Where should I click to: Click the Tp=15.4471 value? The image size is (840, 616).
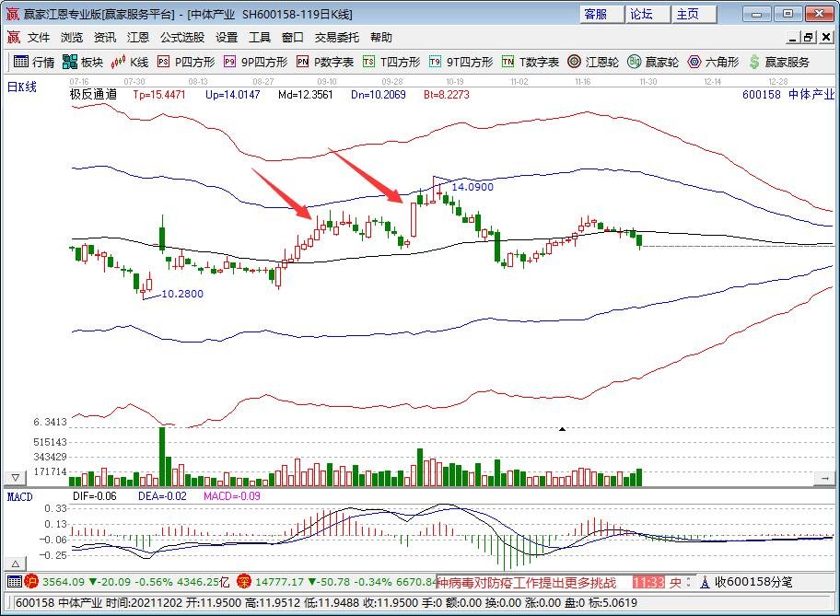pyautogui.click(x=159, y=95)
